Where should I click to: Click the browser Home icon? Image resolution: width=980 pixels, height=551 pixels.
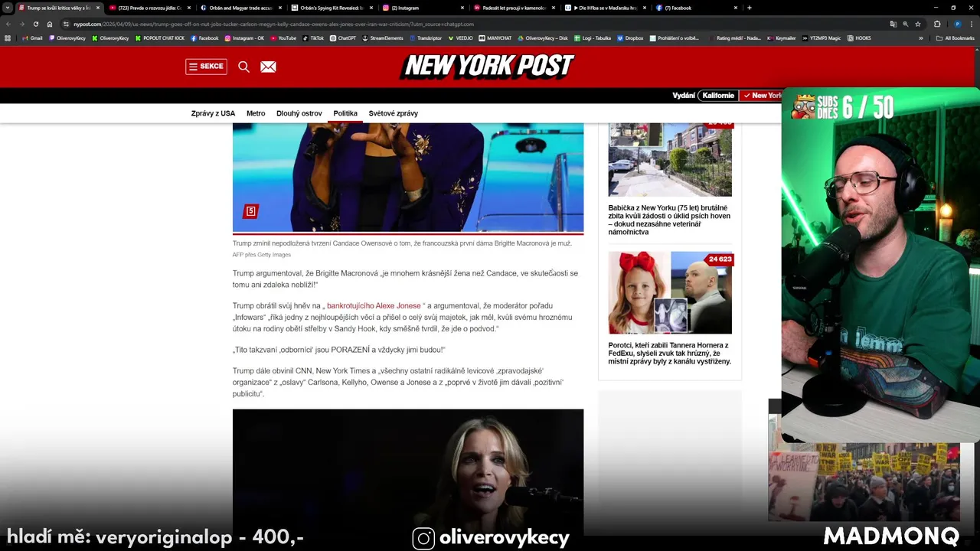pos(51,24)
